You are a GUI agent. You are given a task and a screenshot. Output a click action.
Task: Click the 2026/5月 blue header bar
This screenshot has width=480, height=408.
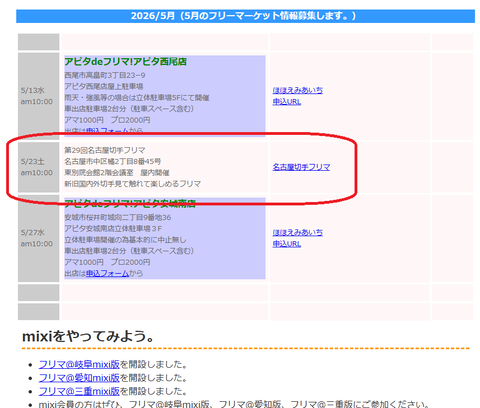pos(245,16)
